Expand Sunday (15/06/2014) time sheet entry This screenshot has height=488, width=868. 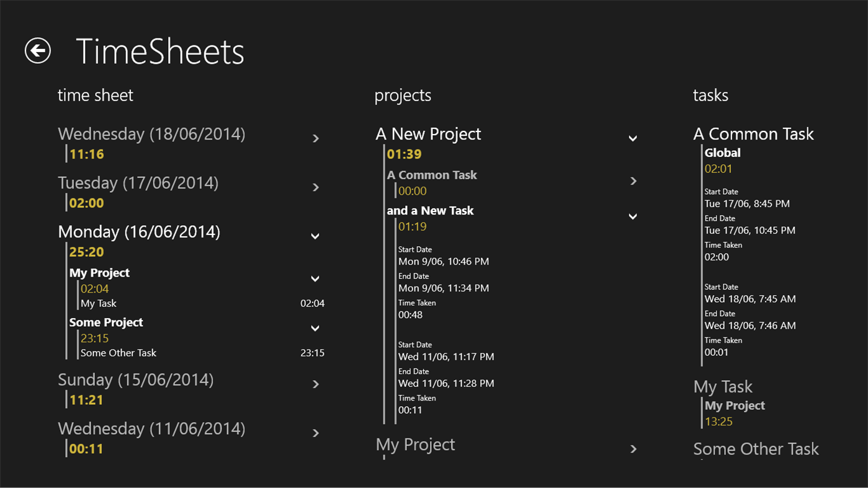click(x=316, y=384)
